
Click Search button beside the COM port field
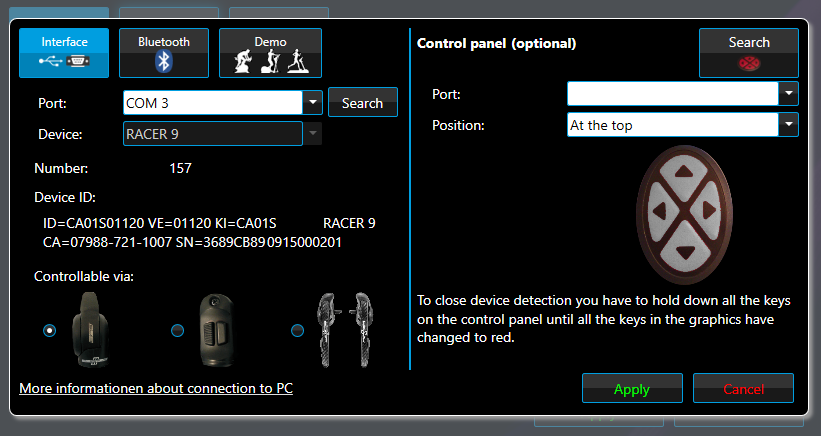[x=362, y=103]
